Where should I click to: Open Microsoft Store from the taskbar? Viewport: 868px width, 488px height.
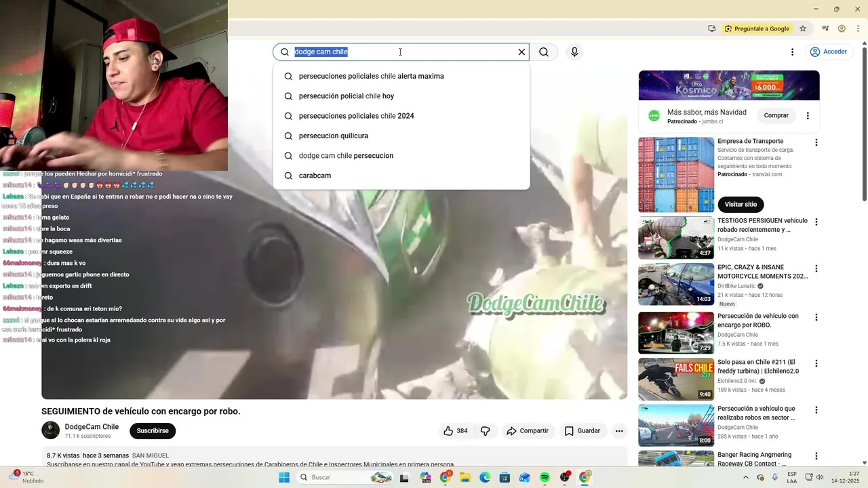505,477
